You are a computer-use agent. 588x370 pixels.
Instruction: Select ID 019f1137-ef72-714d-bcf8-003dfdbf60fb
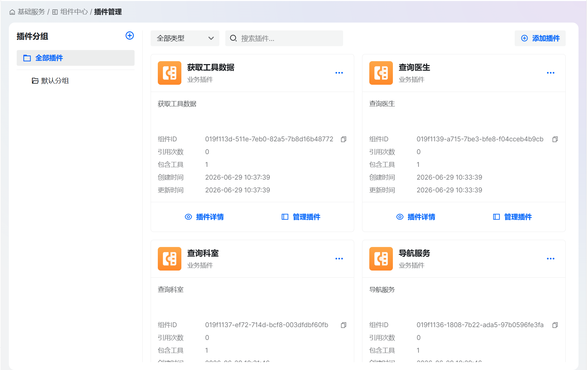[x=266, y=325]
